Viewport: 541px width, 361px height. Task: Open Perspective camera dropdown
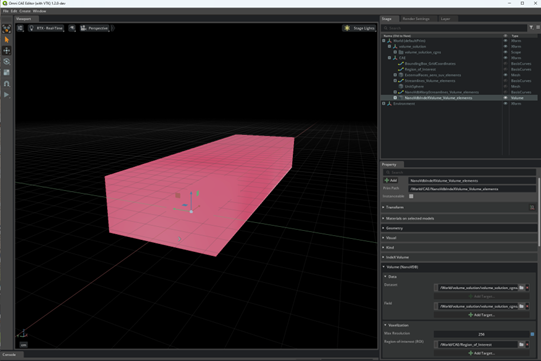click(x=95, y=28)
